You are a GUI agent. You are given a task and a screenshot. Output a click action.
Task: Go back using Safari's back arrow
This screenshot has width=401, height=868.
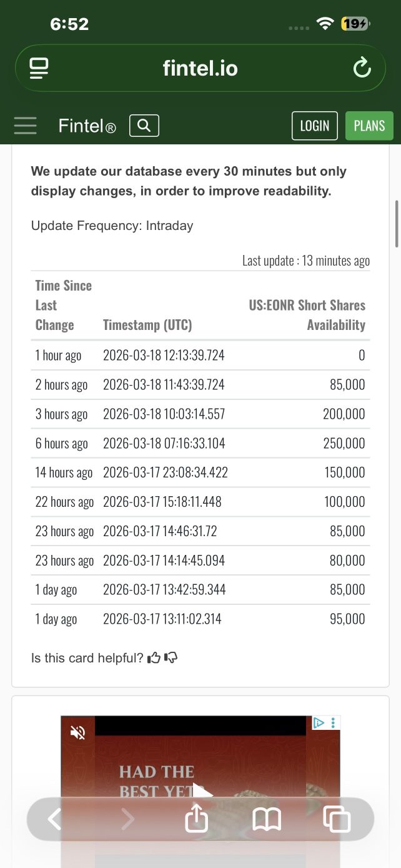(55, 818)
